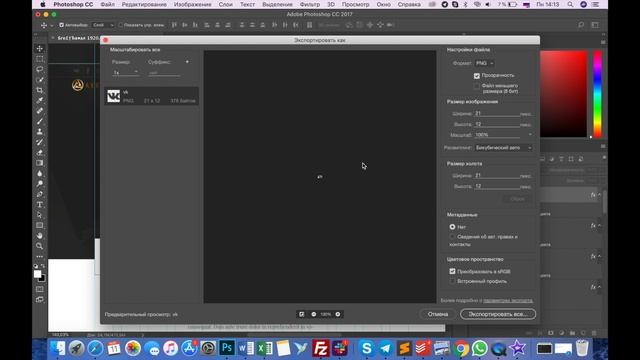The width and height of the screenshot is (640, 360).
Task: Select the Rectangular Marquee tool
Action: (x=40, y=59)
